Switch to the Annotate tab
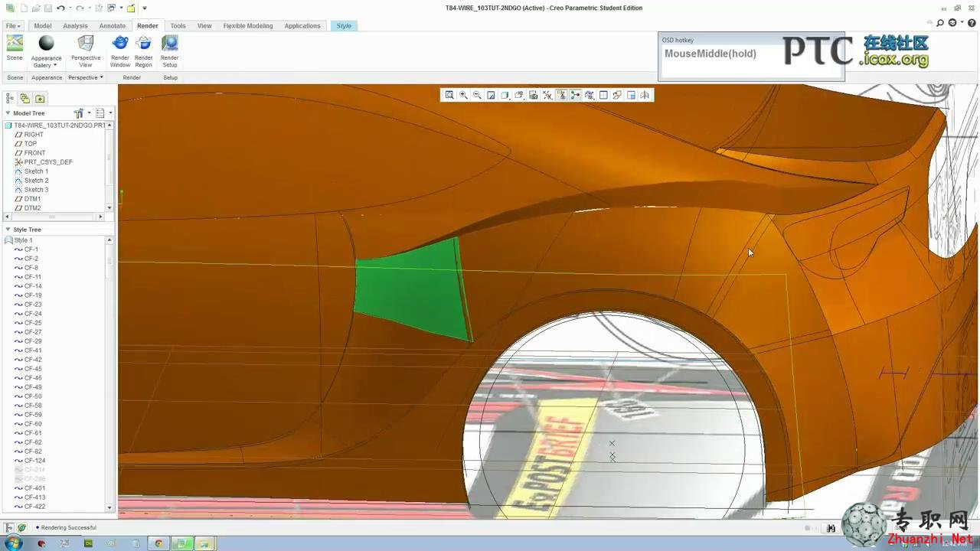Image resolution: width=980 pixels, height=551 pixels. (112, 26)
